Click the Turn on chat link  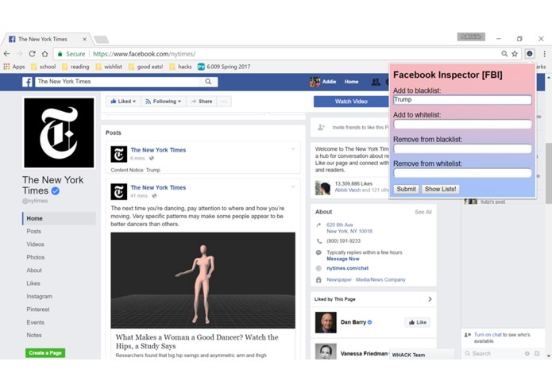coord(488,335)
